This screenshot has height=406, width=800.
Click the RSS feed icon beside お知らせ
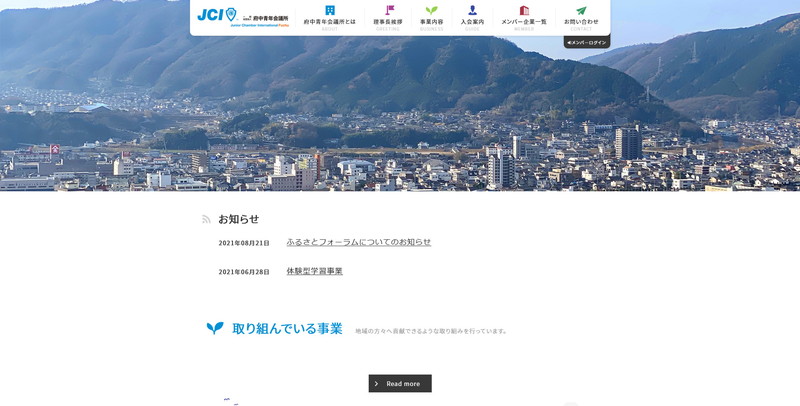tap(207, 219)
